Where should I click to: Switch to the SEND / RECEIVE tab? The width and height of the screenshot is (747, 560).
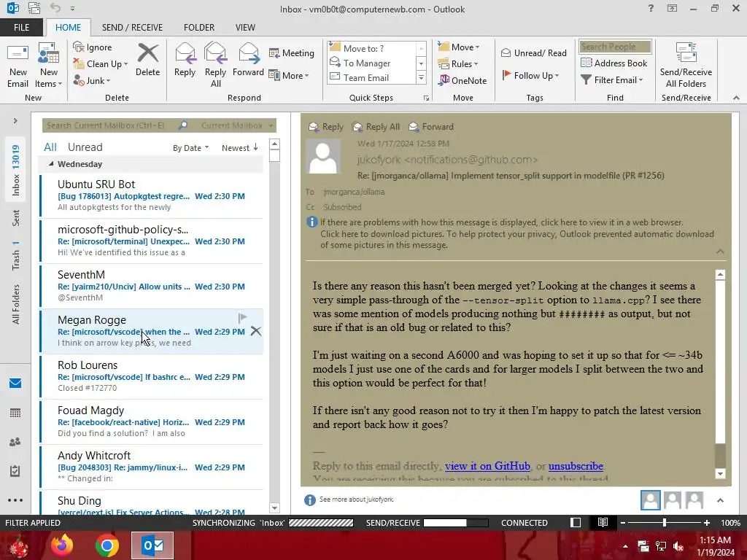(132, 27)
